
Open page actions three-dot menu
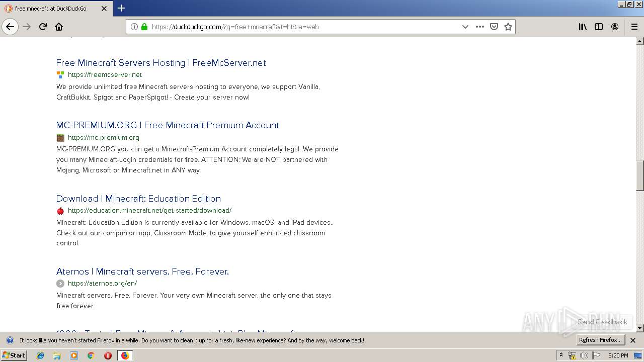[x=480, y=27]
